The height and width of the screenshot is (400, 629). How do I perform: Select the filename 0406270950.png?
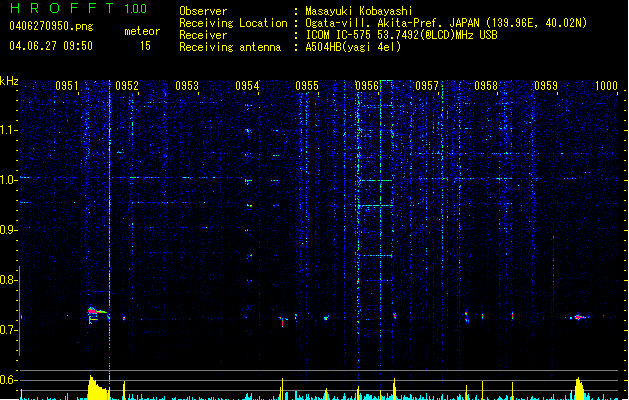coord(51,26)
